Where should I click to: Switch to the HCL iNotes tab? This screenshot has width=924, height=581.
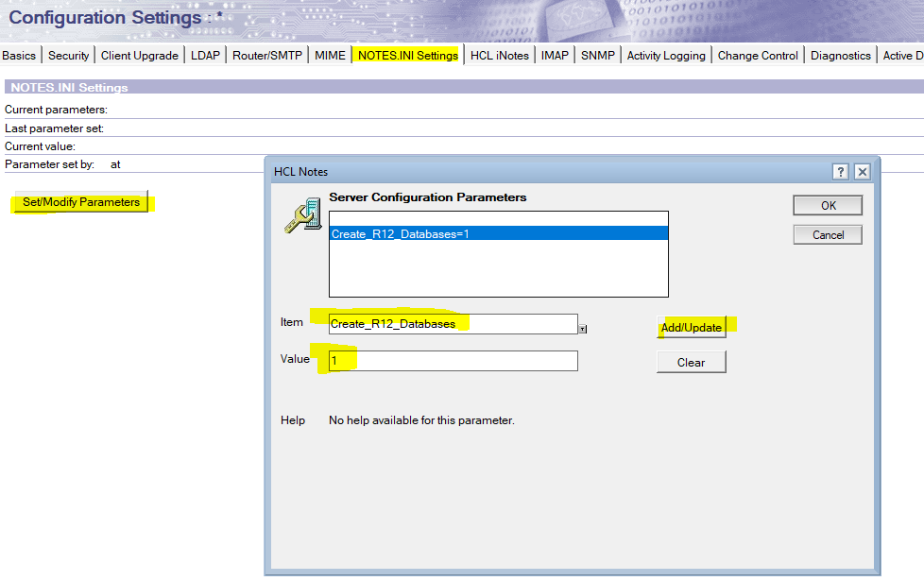(500, 56)
